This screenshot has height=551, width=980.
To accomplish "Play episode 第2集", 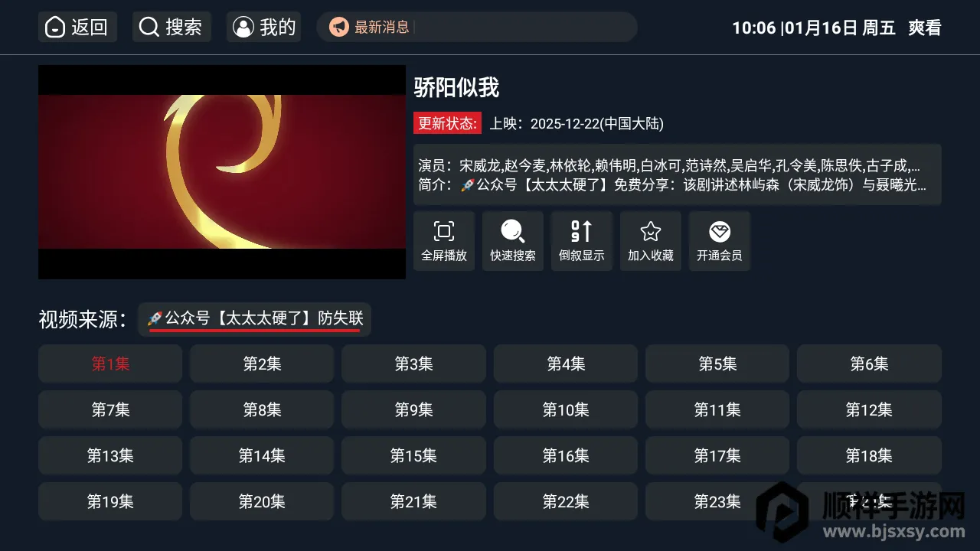I will 262,364.
